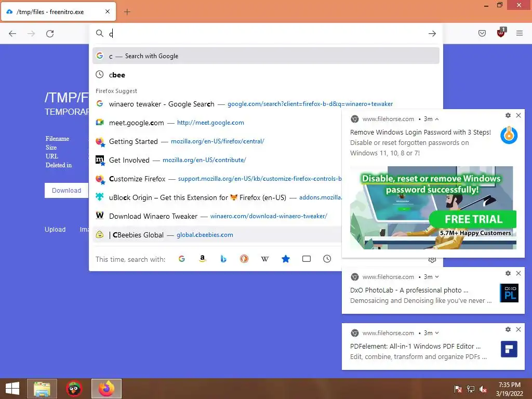Close the Windows Login Password notification
Viewport: 532px width, 399px height.
click(x=518, y=115)
